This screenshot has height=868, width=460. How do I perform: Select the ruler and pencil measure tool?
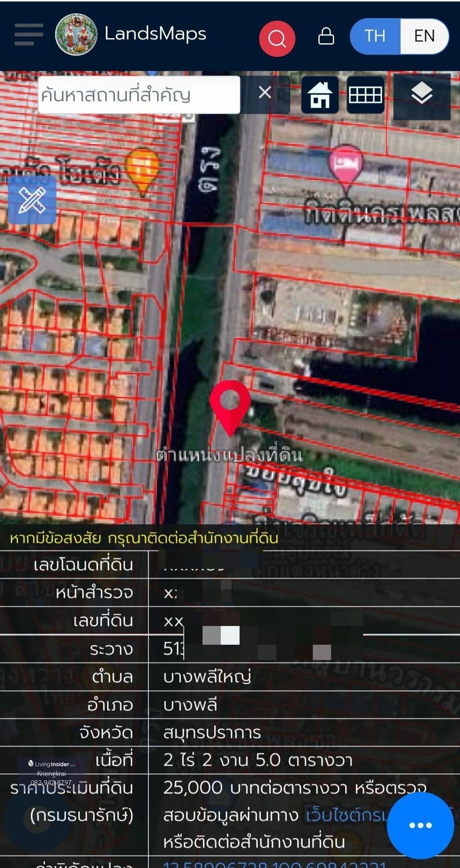[32, 200]
